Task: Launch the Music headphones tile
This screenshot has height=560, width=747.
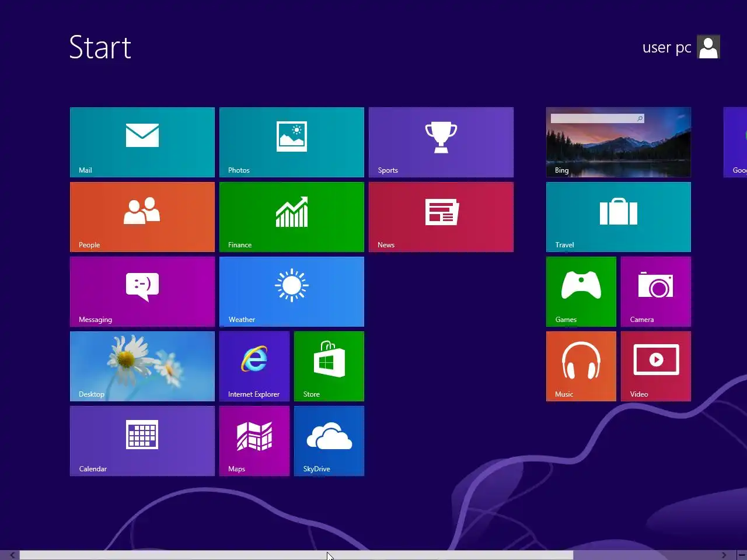Action: click(x=581, y=366)
